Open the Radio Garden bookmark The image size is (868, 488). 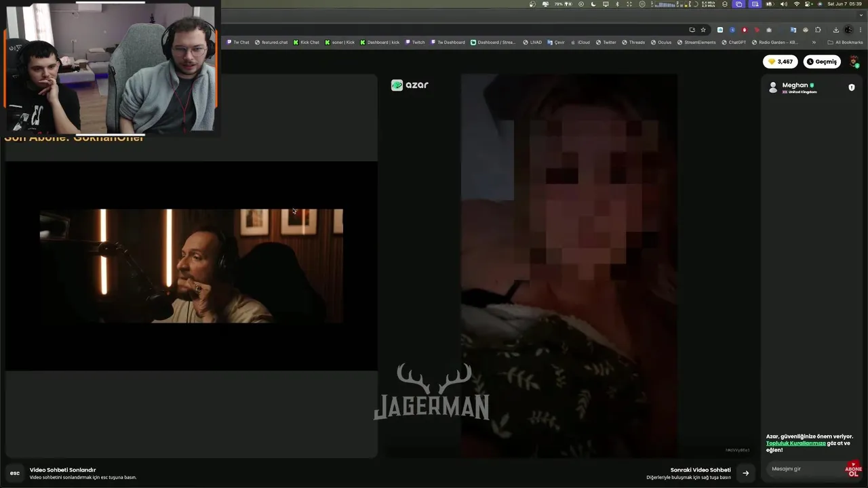(775, 42)
